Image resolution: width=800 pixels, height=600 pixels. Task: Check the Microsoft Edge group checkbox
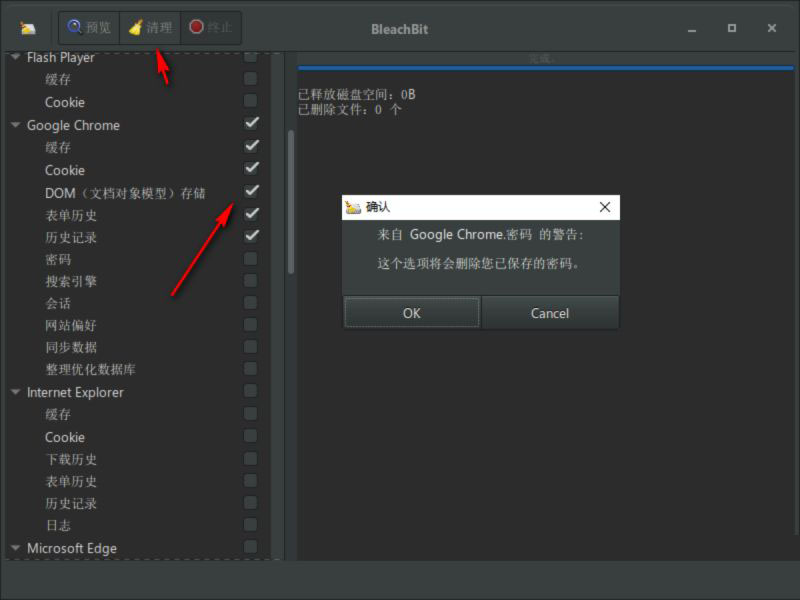coord(250,547)
